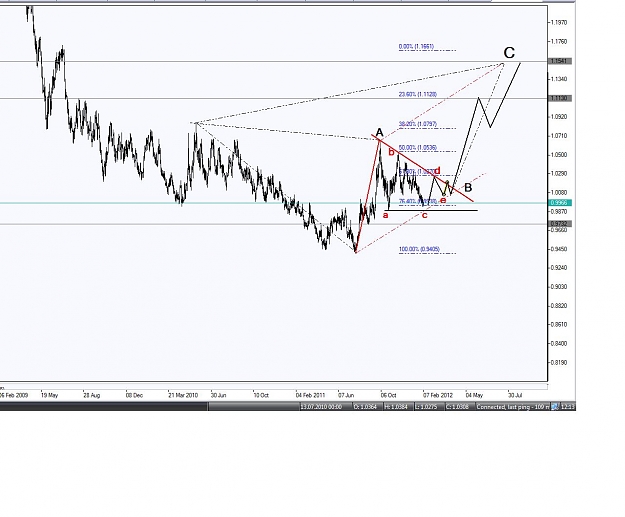Viewport: 625px width, 517px height.
Task: Click the black wave label A
Action: pyautogui.click(x=379, y=133)
